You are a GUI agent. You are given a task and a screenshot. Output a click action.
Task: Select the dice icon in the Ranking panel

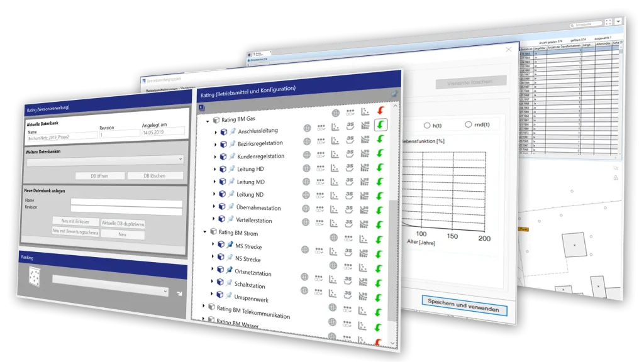click(x=34, y=277)
